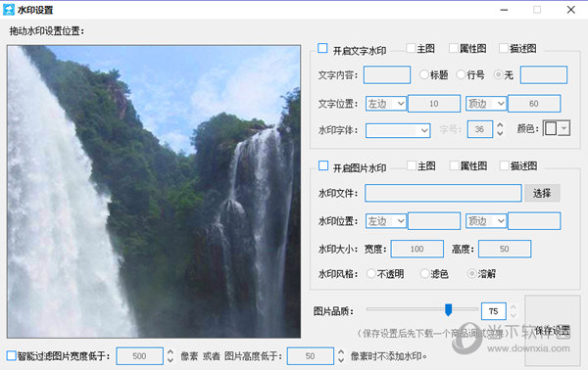The height and width of the screenshot is (370, 588).
Task: Select the 行号 radio button
Action: click(x=461, y=75)
